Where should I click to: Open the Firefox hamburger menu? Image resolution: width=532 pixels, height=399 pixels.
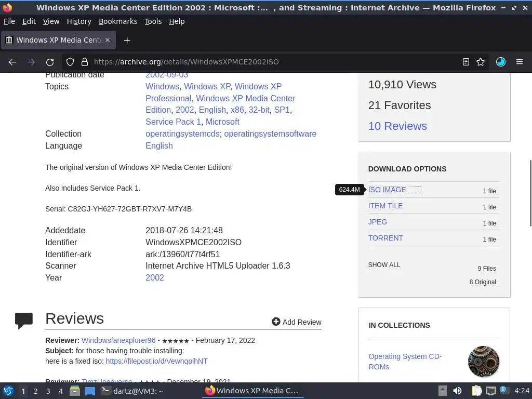coord(520,62)
